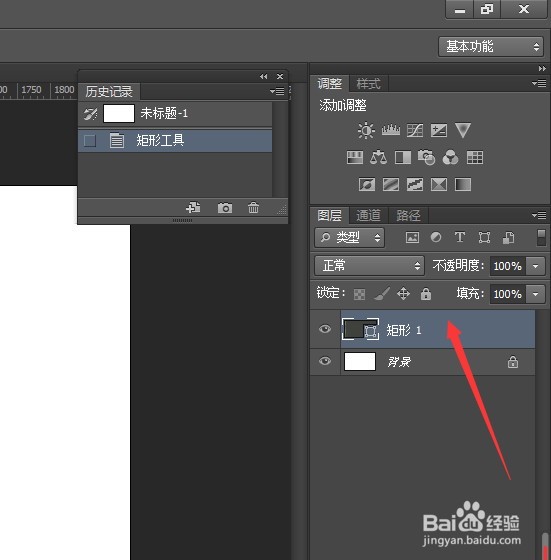Add a Color Lookup adjustment

tap(475, 158)
